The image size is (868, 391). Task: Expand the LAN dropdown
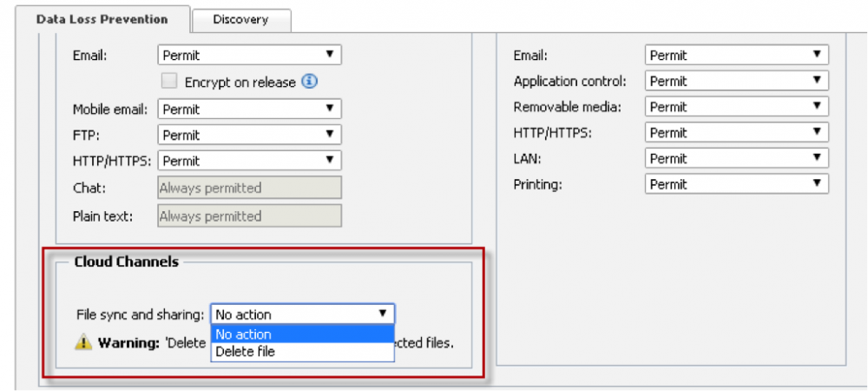(736, 159)
